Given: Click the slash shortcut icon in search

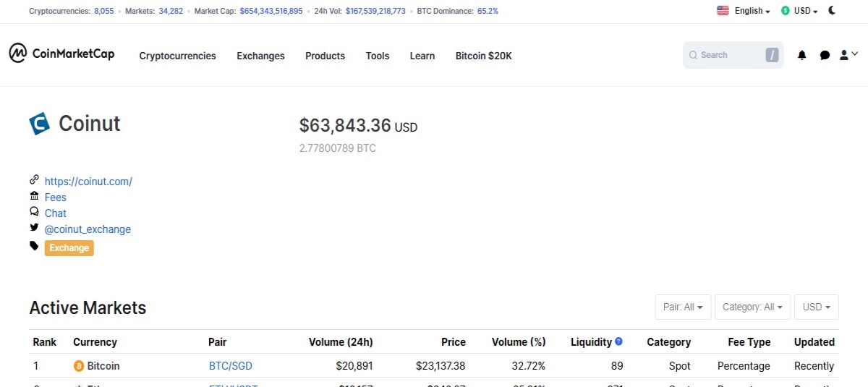Looking at the screenshot, I should pos(772,55).
